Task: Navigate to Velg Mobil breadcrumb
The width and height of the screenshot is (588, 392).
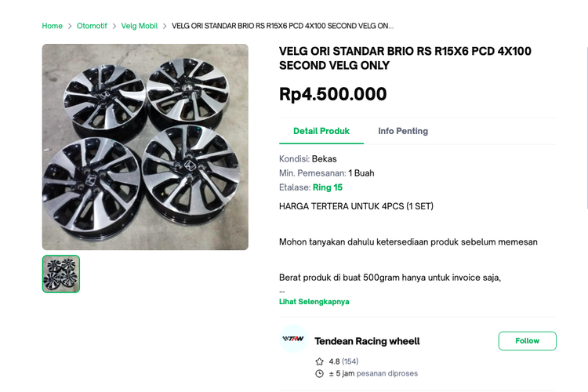Action: coord(140,26)
